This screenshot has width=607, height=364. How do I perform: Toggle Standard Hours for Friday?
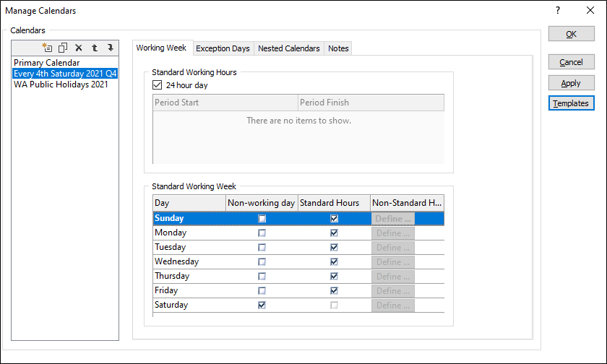point(334,291)
